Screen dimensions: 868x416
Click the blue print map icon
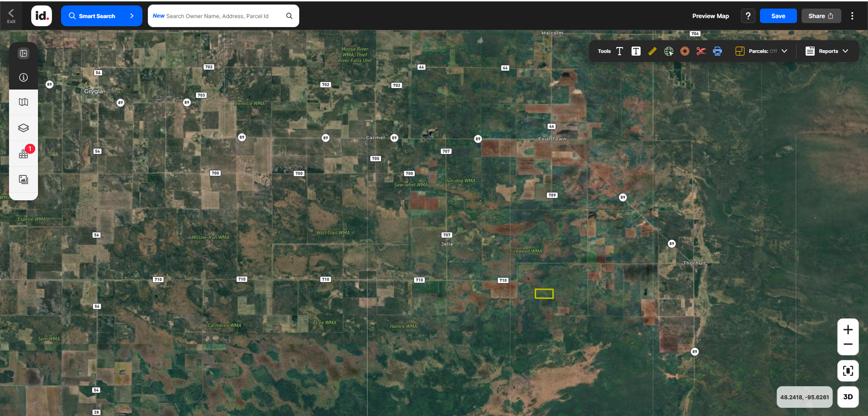(x=717, y=51)
